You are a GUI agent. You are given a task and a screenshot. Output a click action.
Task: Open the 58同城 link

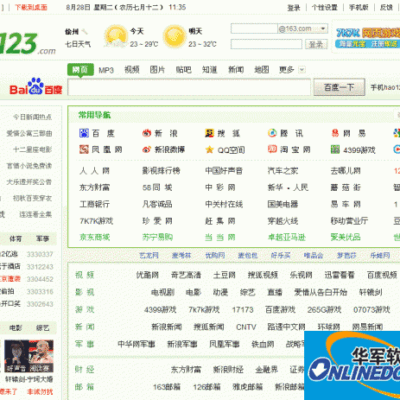pos(157,188)
